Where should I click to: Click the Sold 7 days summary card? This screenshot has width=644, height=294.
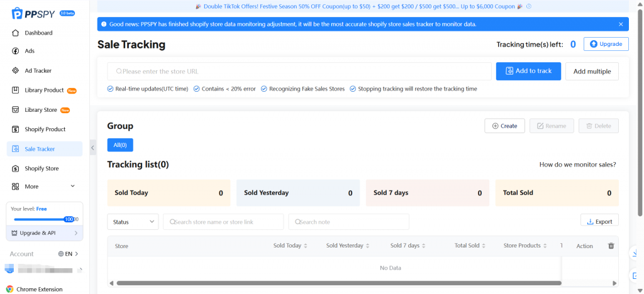428,193
